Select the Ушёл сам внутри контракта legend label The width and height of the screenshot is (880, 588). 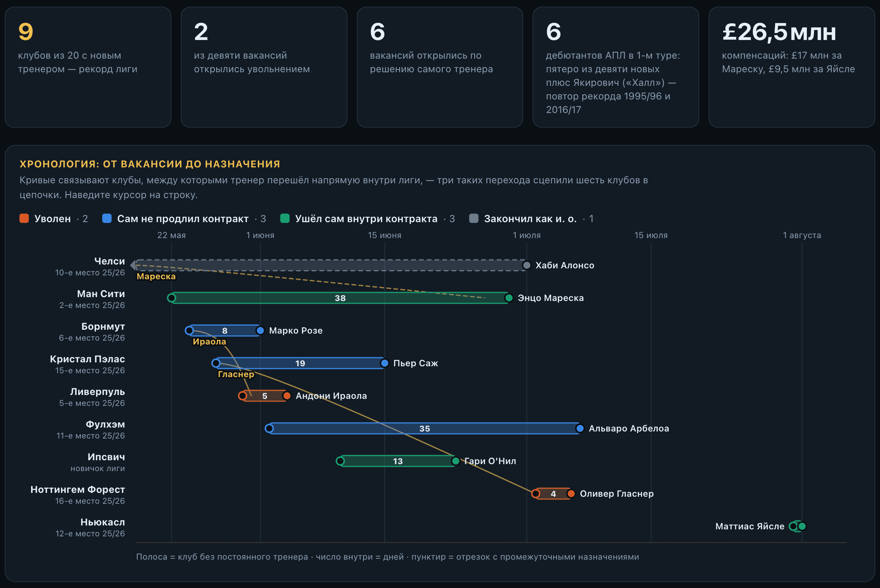pos(366,219)
